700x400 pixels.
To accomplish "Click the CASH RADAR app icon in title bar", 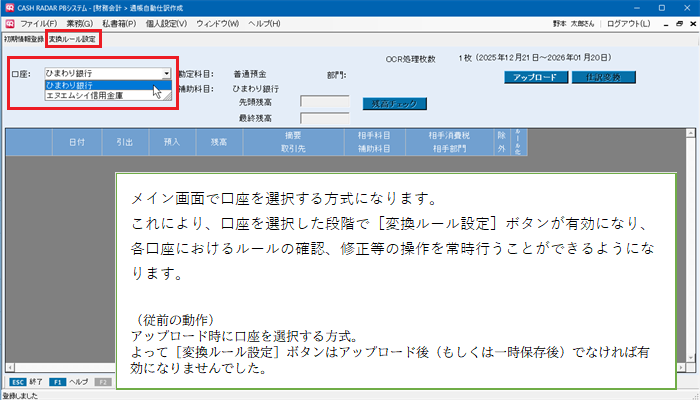I will pyautogui.click(x=9, y=7).
